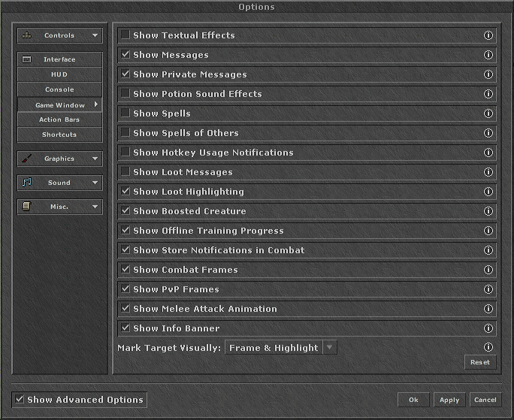Toggle Show Advanced Options checkbox
514x420 pixels.
20,399
